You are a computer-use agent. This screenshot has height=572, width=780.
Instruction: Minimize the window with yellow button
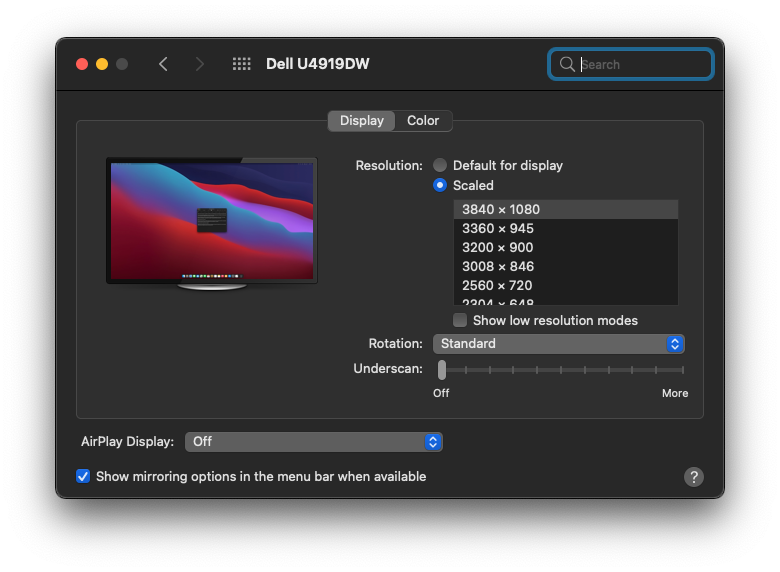102,64
